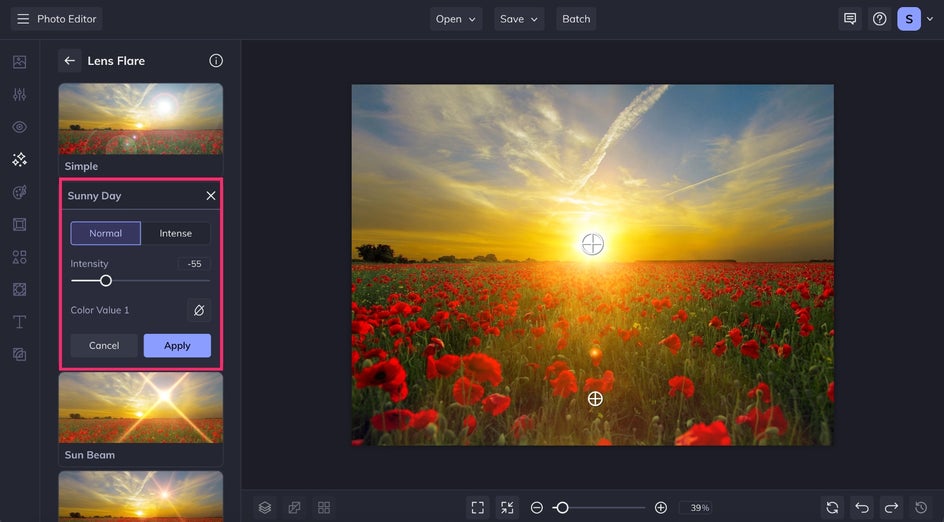The height and width of the screenshot is (522, 944).
Task: Apply the Sunny Day effect
Action: [177, 345]
